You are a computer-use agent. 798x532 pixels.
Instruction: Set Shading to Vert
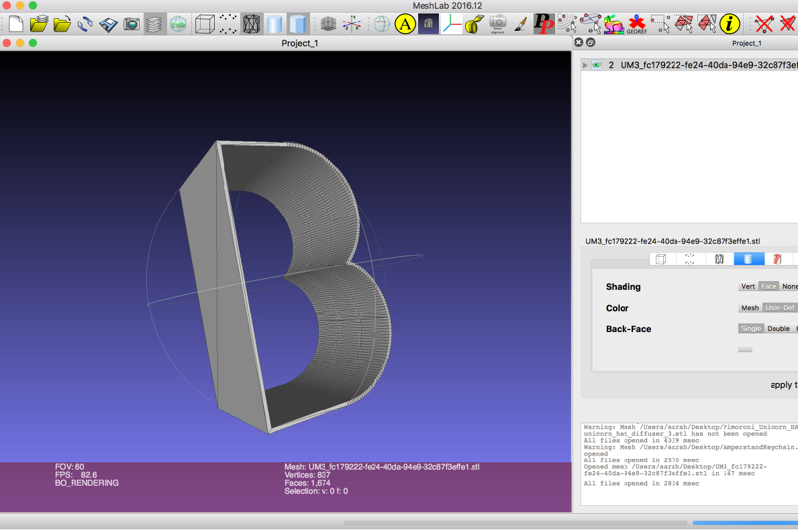tap(748, 286)
